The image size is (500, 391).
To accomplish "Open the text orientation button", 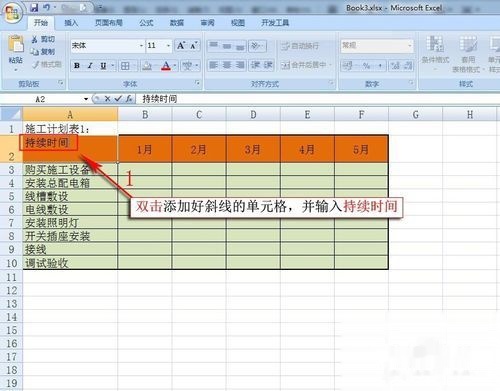I will point(257,46).
